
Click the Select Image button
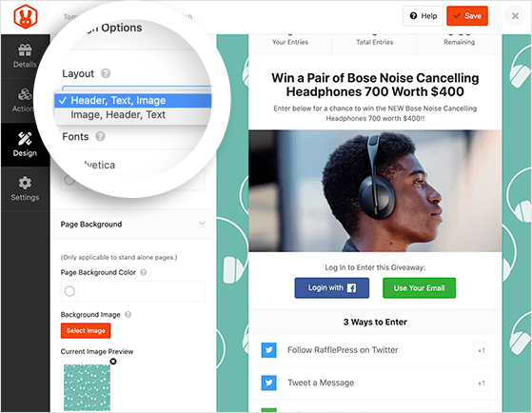(86, 330)
